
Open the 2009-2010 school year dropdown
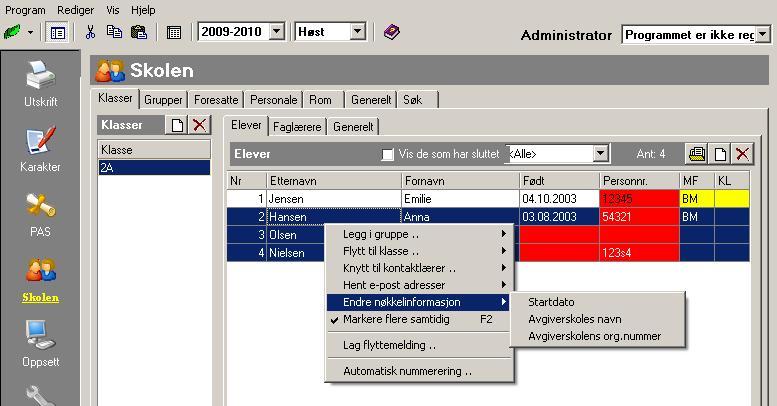pyautogui.click(x=277, y=32)
